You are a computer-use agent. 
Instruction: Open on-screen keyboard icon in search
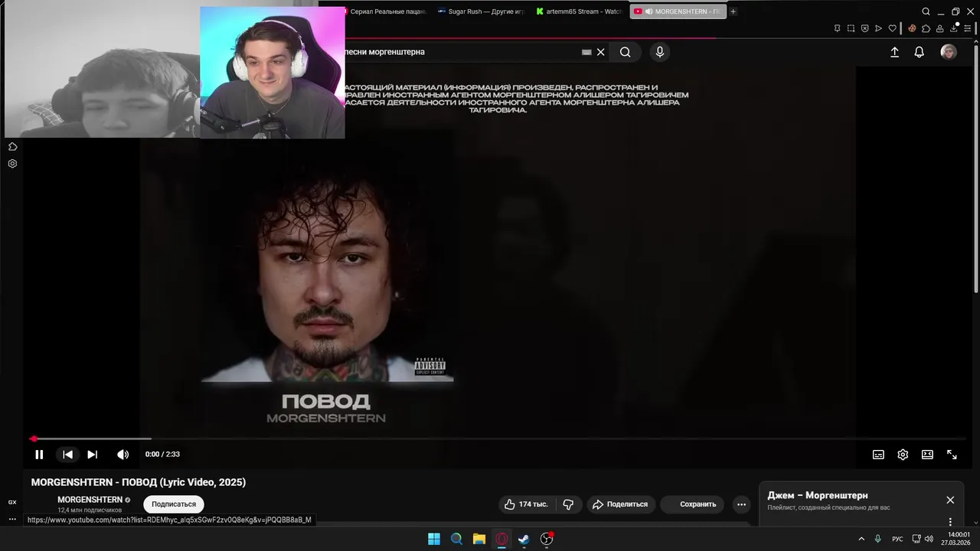pos(586,52)
